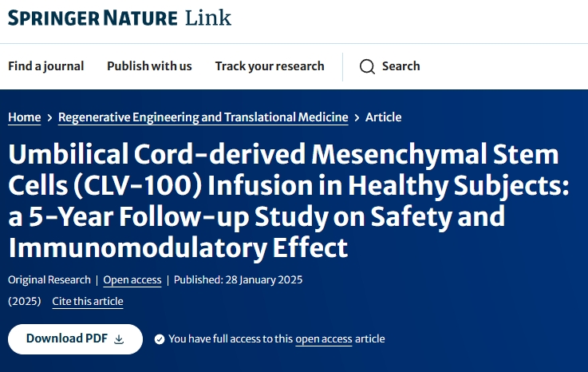Click the Download PDF button
Screen dimensions: 588x372
(75, 338)
